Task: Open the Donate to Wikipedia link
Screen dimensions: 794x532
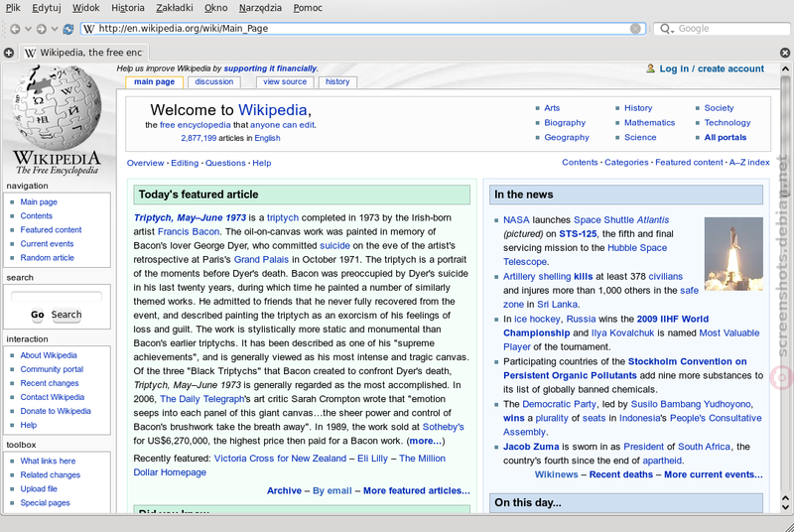Action: (x=56, y=411)
